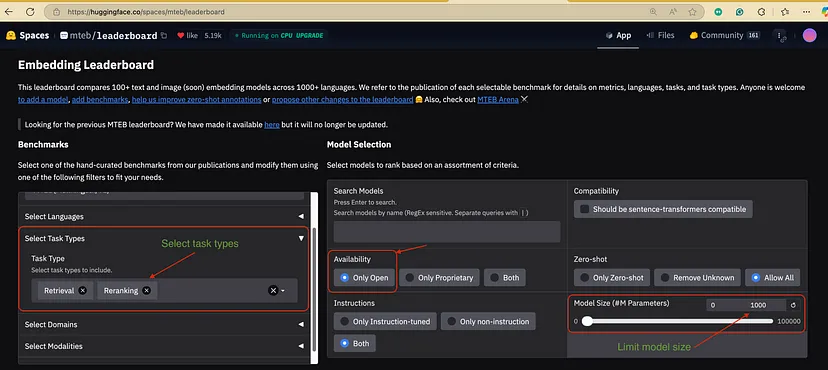Screen dimensions: 828x370
Task: Select Only Open availability
Action: coord(364,278)
